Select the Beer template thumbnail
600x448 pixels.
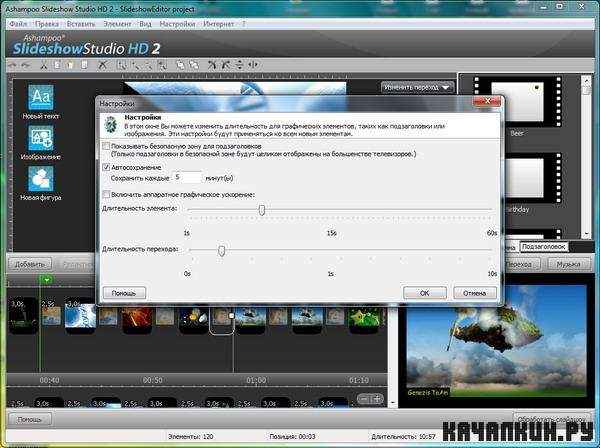pyautogui.click(x=517, y=102)
